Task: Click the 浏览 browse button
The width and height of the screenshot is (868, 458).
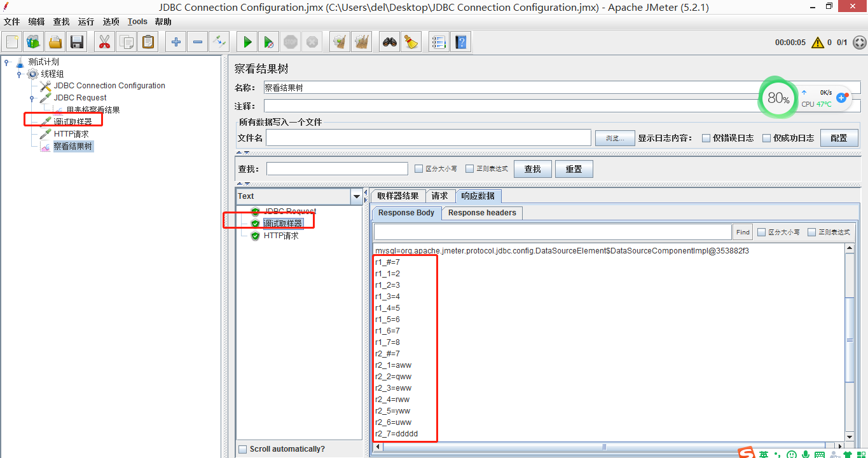Action: point(615,138)
